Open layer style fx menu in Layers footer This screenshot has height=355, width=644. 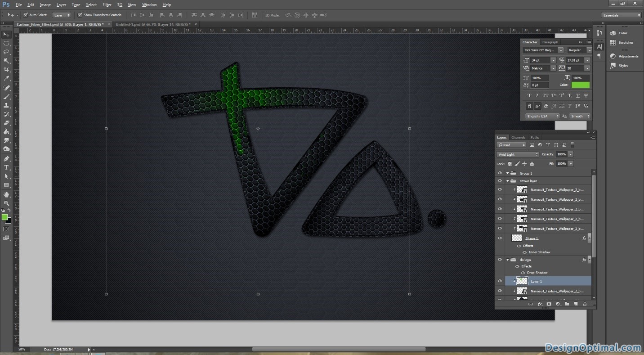[540, 304]
